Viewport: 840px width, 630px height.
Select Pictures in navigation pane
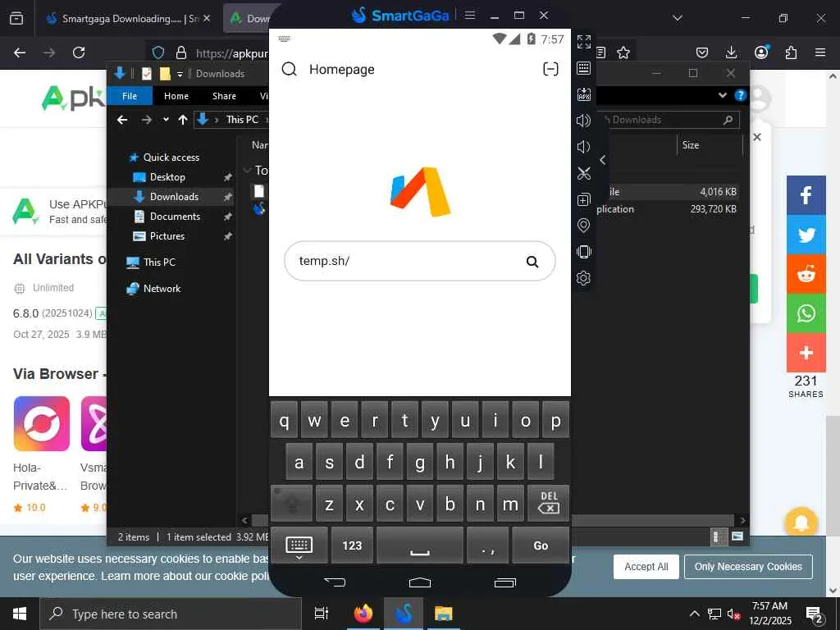(x=167, y=236)
